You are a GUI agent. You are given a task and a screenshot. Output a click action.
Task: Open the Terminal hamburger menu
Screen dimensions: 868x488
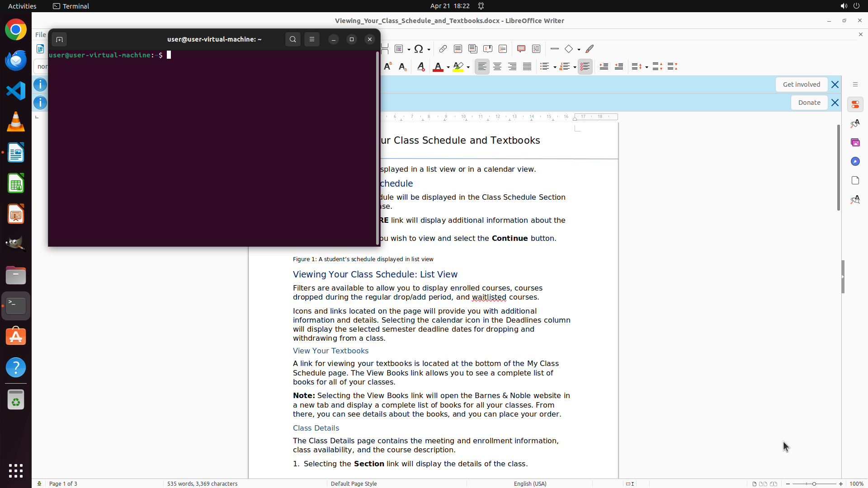[312, 39]
